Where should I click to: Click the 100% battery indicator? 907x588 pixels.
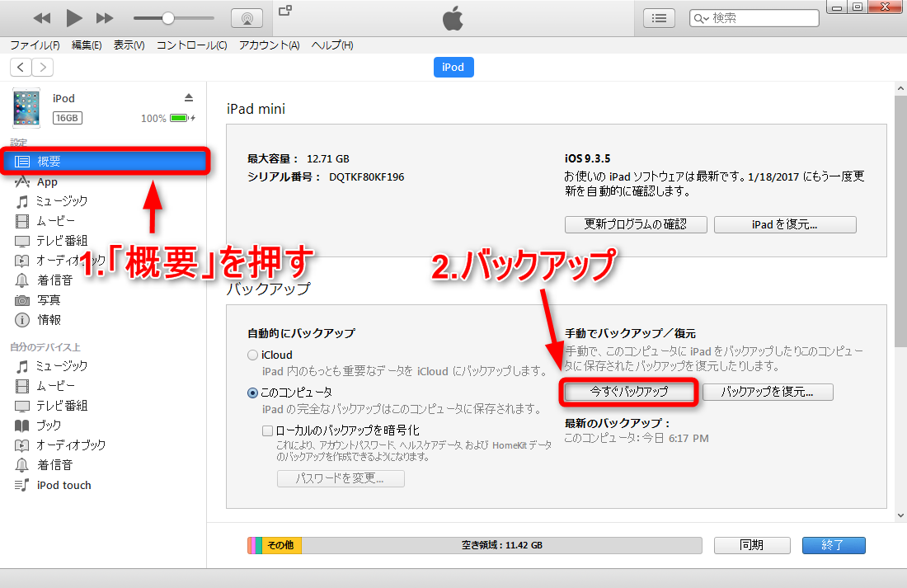[x=167, y=118]
